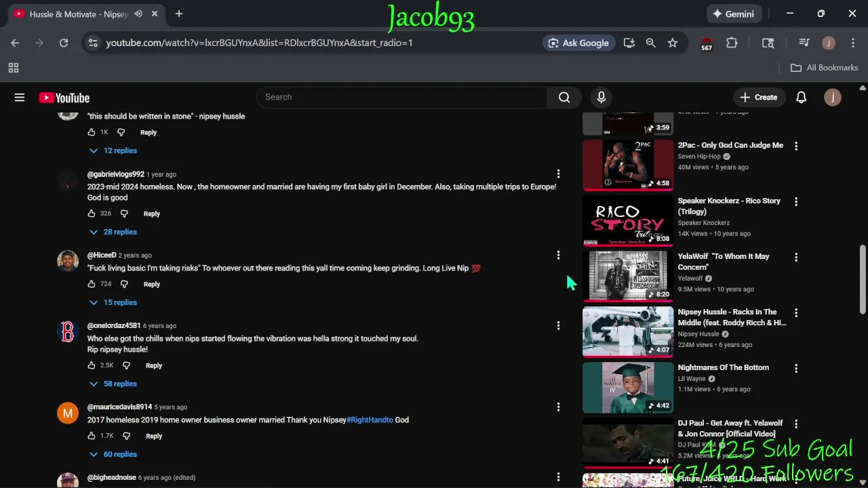Open YelaWolf To Whom It May Concern title

(724, 262)
